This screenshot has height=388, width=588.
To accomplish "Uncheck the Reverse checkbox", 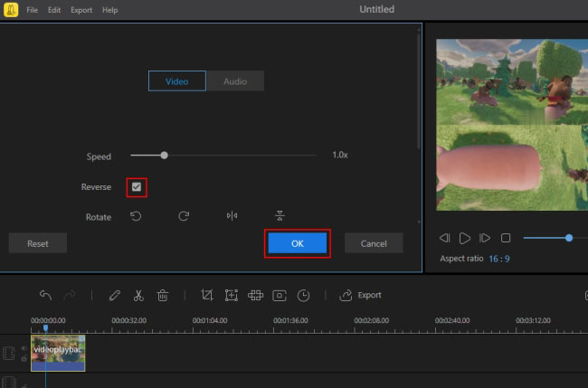I will point(137,186).
